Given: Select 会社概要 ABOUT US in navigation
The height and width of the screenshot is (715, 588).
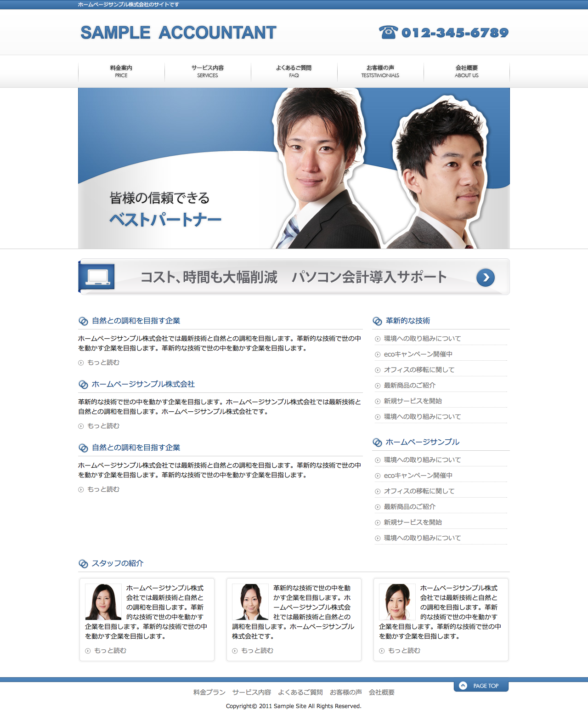Looking at the screenshot, I should coord(467,71).
